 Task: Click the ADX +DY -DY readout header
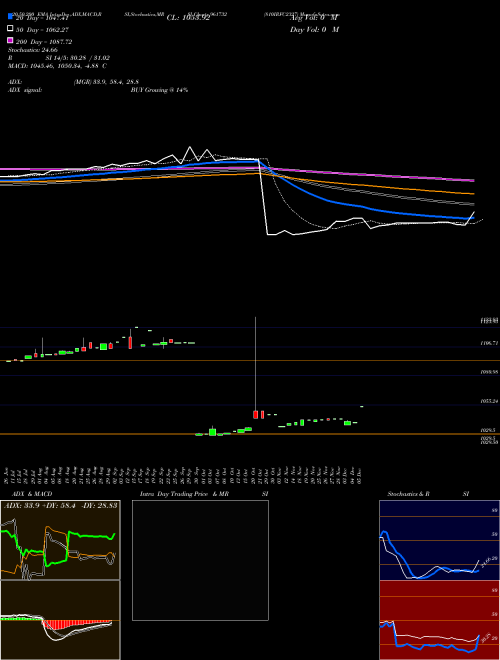point(60,505)
